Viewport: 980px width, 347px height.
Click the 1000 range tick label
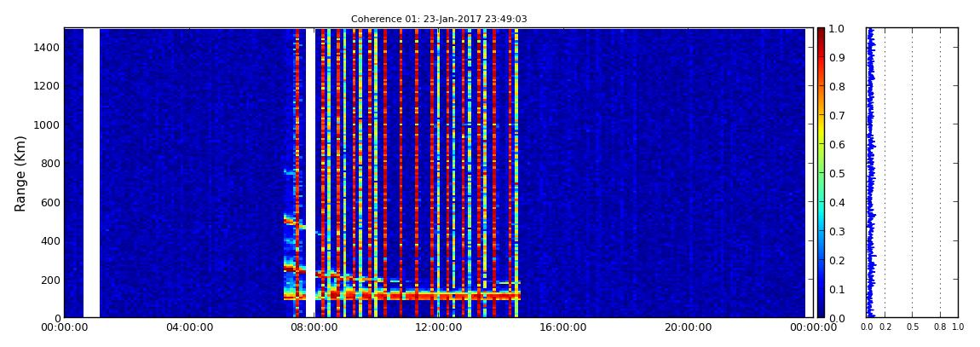pos(46,125)
